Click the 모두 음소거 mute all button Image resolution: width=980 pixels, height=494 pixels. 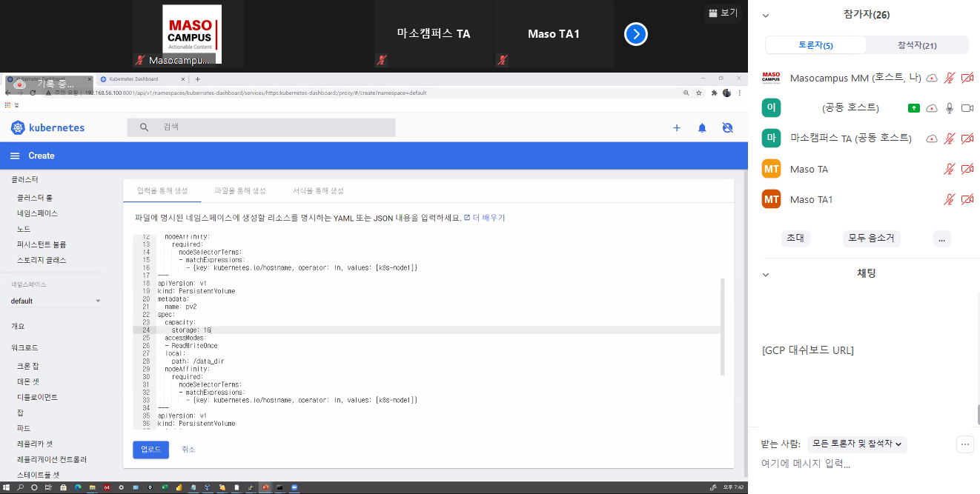871,238
